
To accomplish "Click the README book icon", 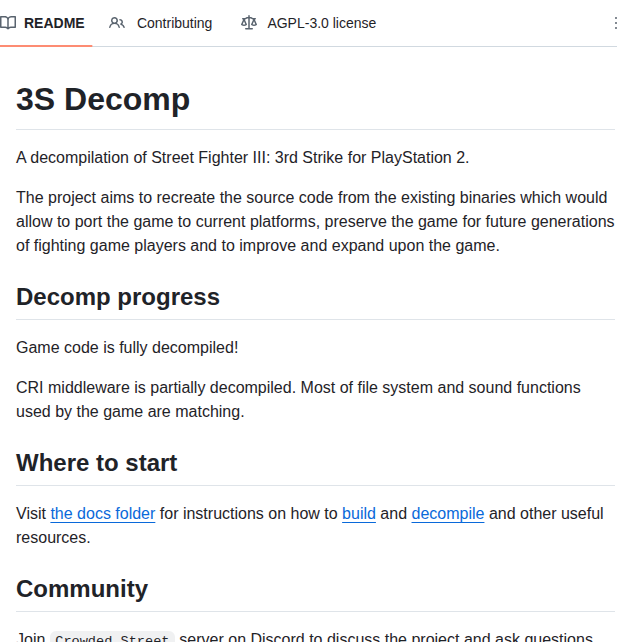I will (8, 23).
